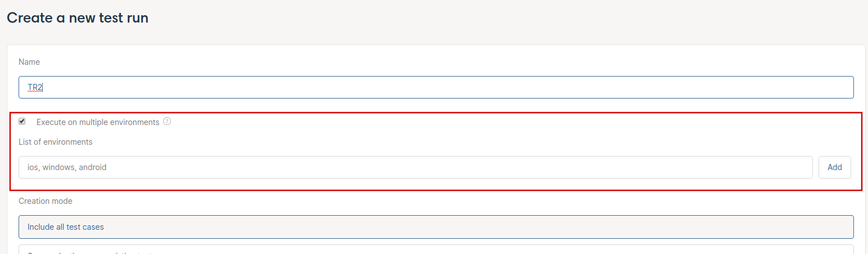Click the Add button for environments
The height and width of the screenshot is (254, 868).
coord(835,167)
